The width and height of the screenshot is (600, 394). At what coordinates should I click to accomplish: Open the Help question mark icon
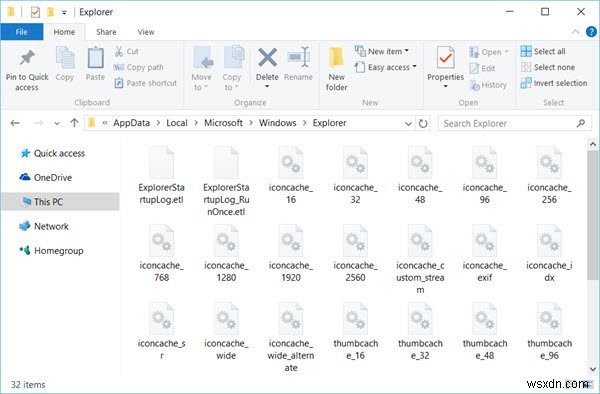coord(591,32)
